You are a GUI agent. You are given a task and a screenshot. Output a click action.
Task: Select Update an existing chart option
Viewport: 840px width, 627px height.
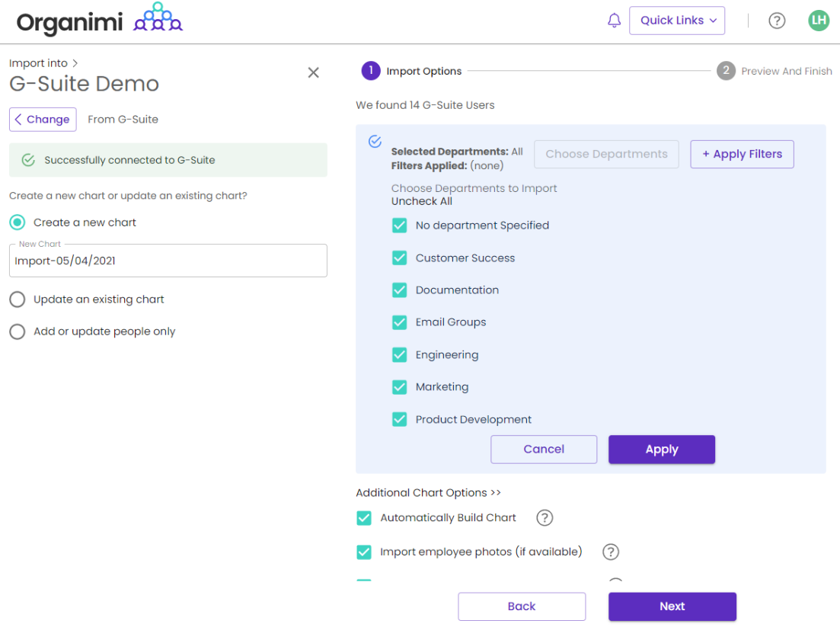[18, 299]
